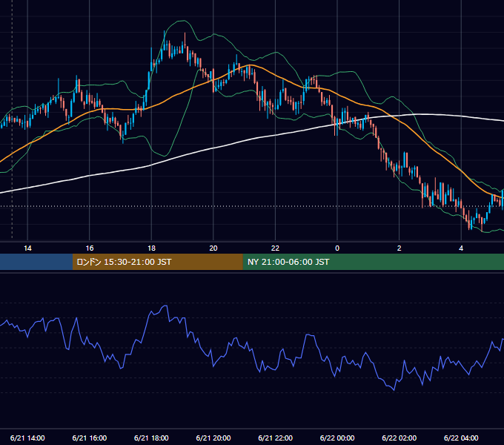The image size is (504, 445).
Task: Click the 6/21 14:00 date label
Action: tap(27, 438)
